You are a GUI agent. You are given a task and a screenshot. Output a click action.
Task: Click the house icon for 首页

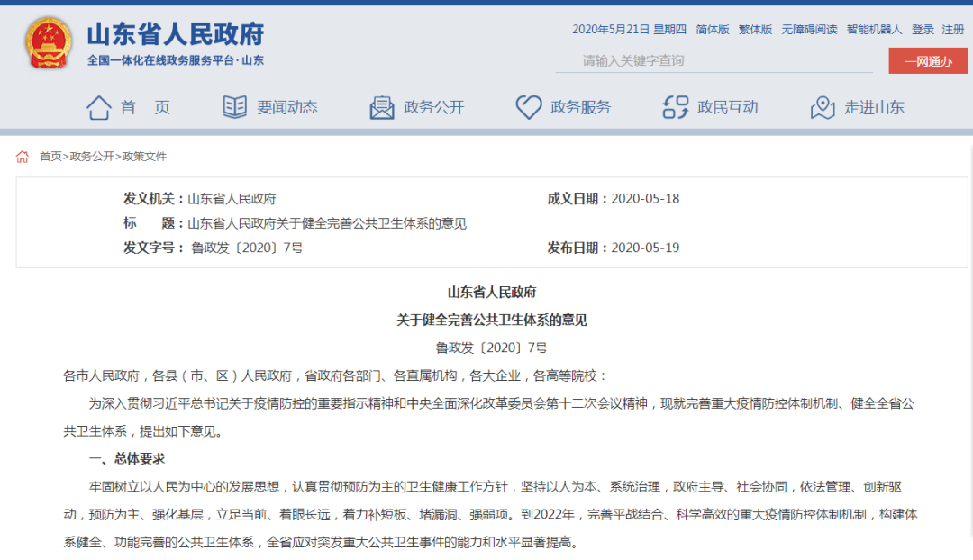point(99,107)
